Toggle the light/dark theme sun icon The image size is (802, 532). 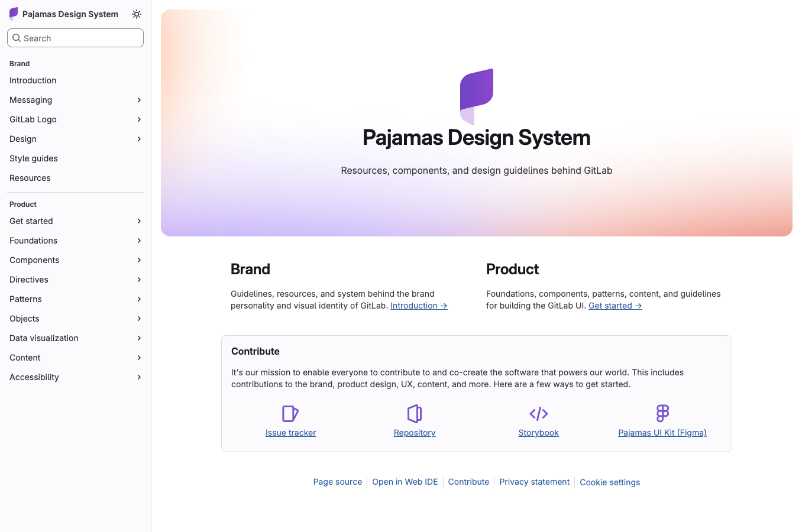137,14
